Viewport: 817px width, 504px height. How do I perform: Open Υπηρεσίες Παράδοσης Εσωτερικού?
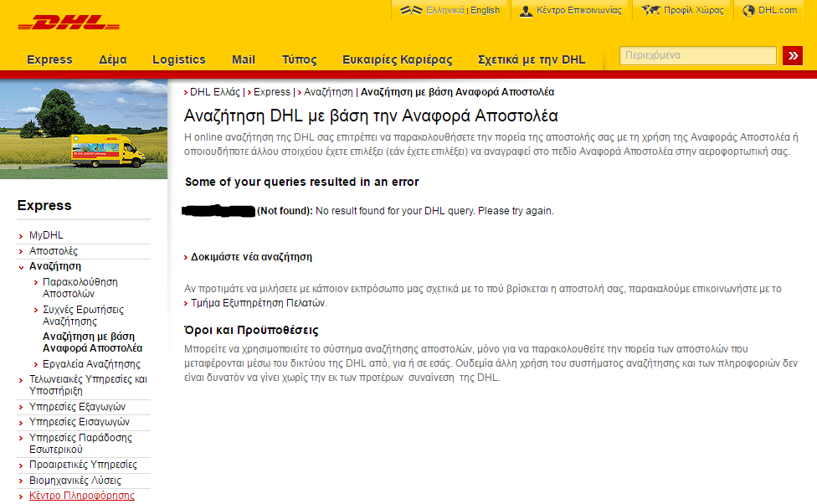tap(80, 444)
